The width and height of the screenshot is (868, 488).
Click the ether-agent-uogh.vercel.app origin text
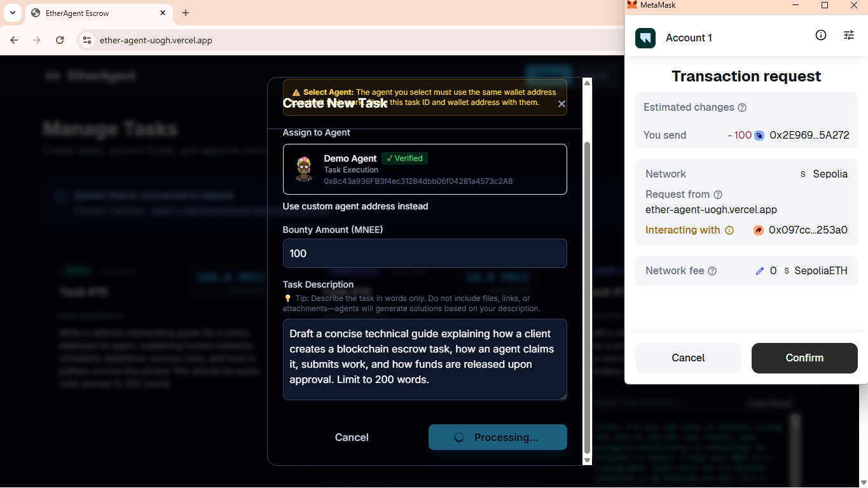(711, 209)
